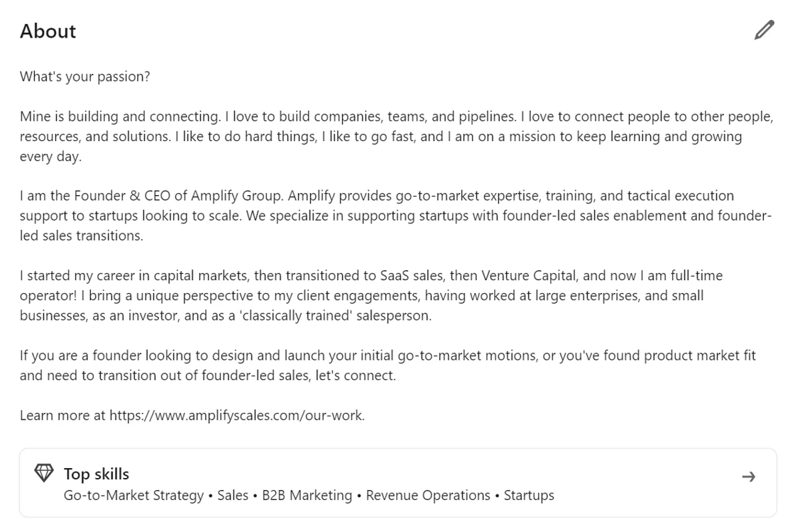The width and height of the screenshot is (795, 532).
Task: Open Top skills with the right arrow
Action: tap(748, 477)
